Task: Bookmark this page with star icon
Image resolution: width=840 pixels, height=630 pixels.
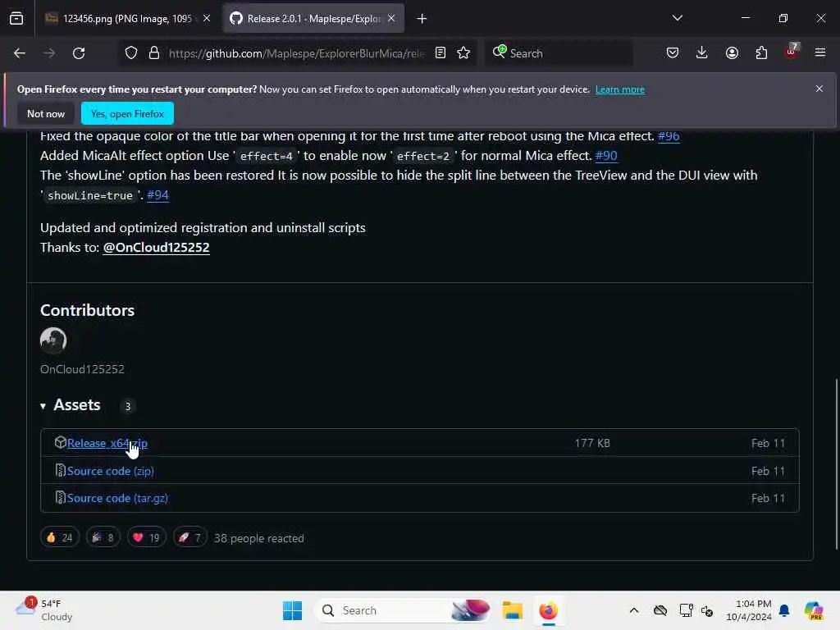Action: (464, 53)
